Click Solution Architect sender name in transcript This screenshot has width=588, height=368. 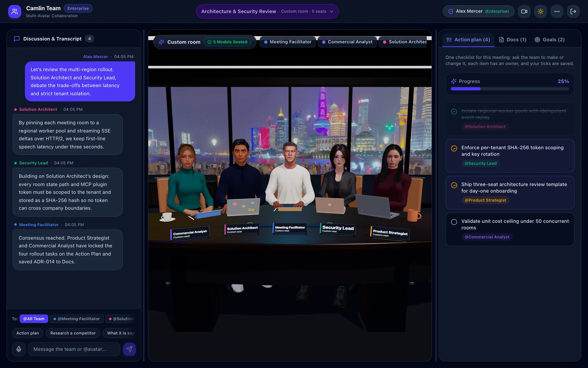tap(38, 109)
